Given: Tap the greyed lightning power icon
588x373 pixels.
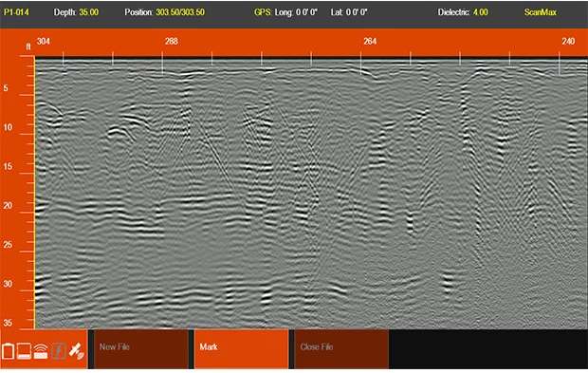Looking at the screenshot, I should (x=59, y=351).
